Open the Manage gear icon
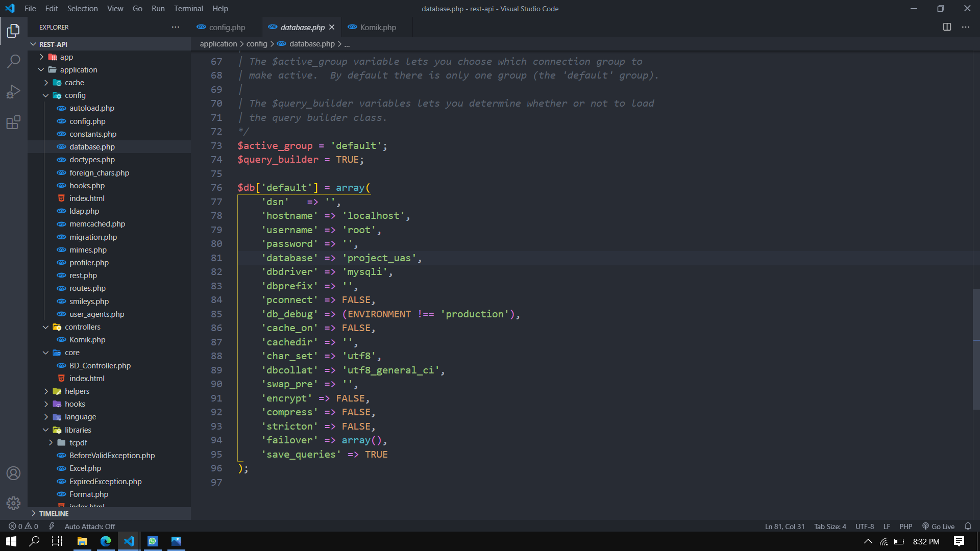980x551 pixels. [13, 504]
